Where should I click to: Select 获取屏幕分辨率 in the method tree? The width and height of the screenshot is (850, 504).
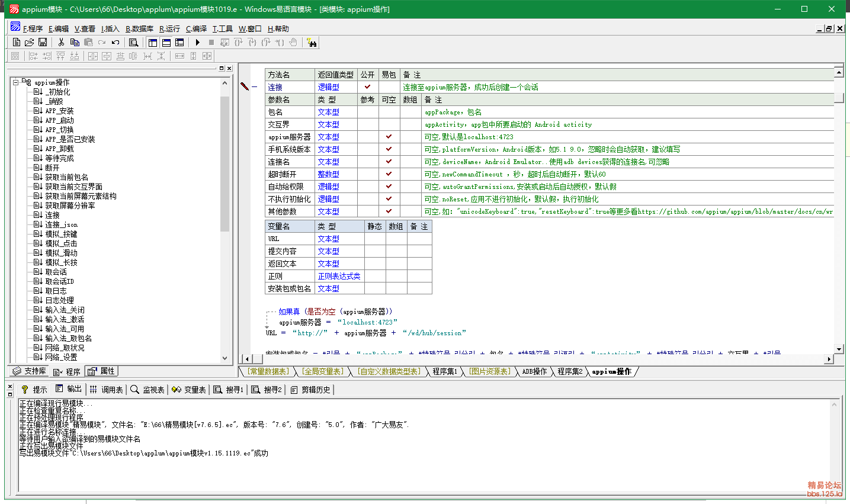[70, 206]
